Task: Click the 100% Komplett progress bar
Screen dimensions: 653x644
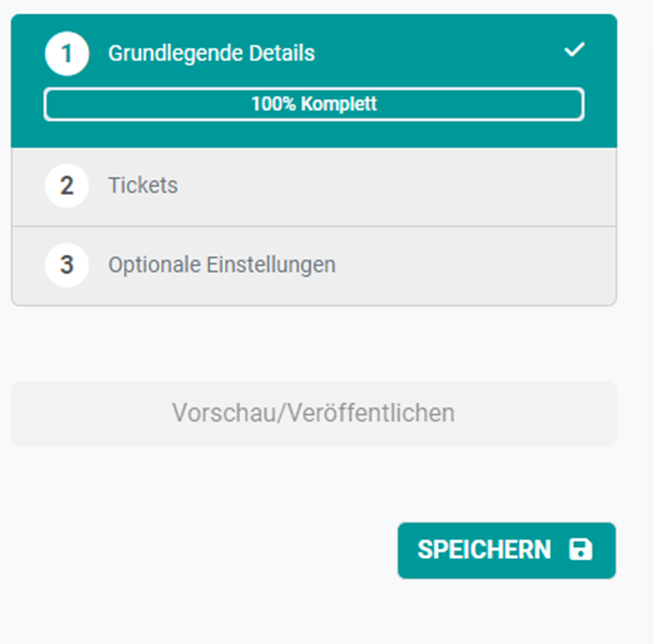Action: coord(314,105)
